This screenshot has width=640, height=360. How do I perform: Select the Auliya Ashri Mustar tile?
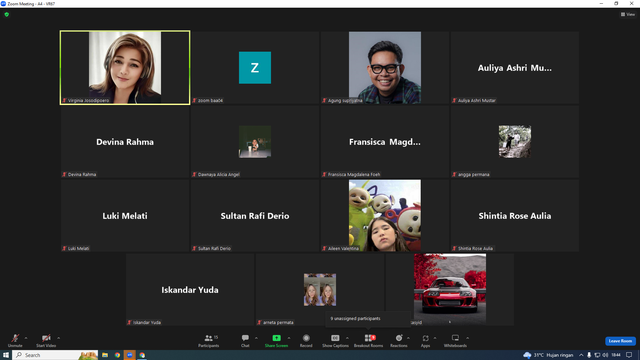click(x=515, y=68)
